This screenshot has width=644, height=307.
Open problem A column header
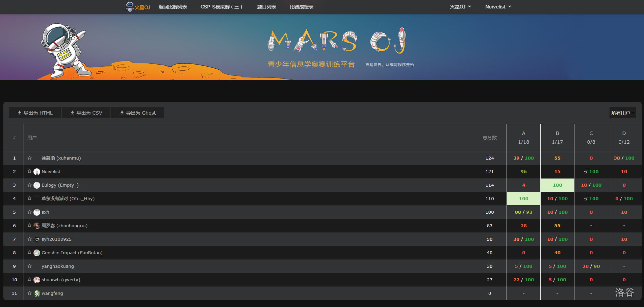(523, 133)
